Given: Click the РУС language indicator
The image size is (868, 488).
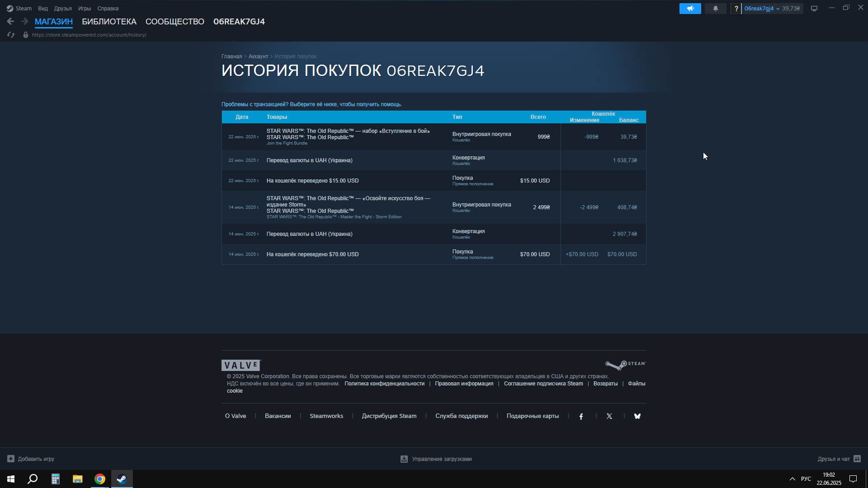Looking at the screenshot, I should pyautogui.click(x=806, y=479).
